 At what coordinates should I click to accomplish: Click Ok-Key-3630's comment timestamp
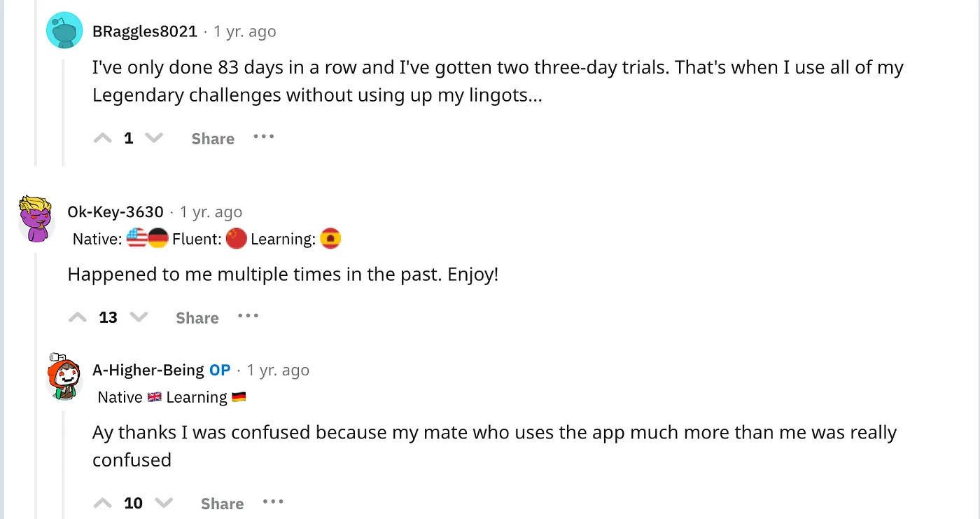(211, 212)
